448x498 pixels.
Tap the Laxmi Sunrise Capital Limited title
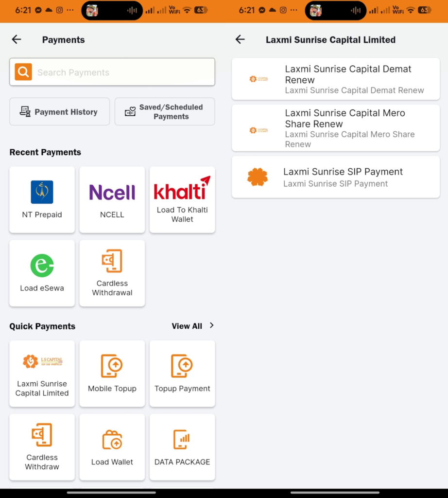[x=330, y=40]
